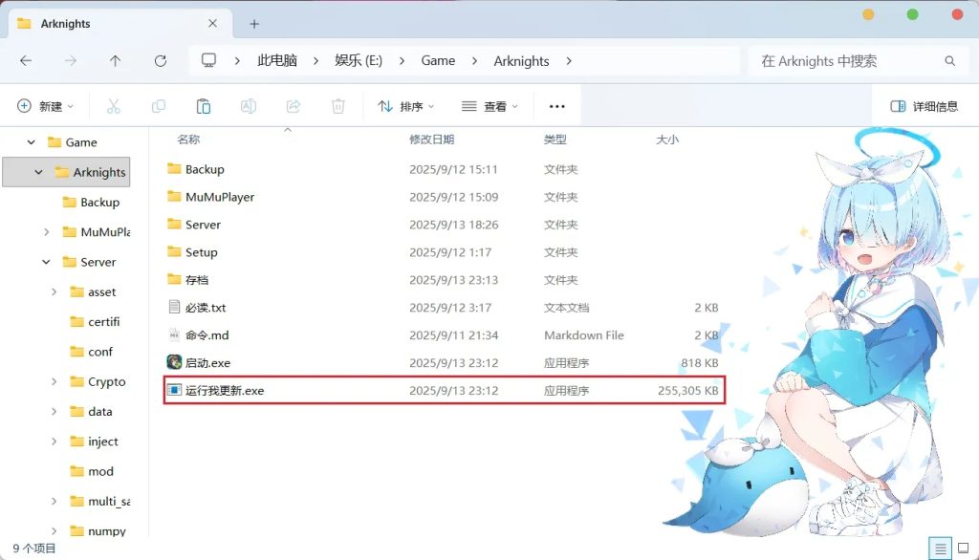The image size is (979, 560).
Task: Navigate up one level using the up arrow
Action: point(115,60)
